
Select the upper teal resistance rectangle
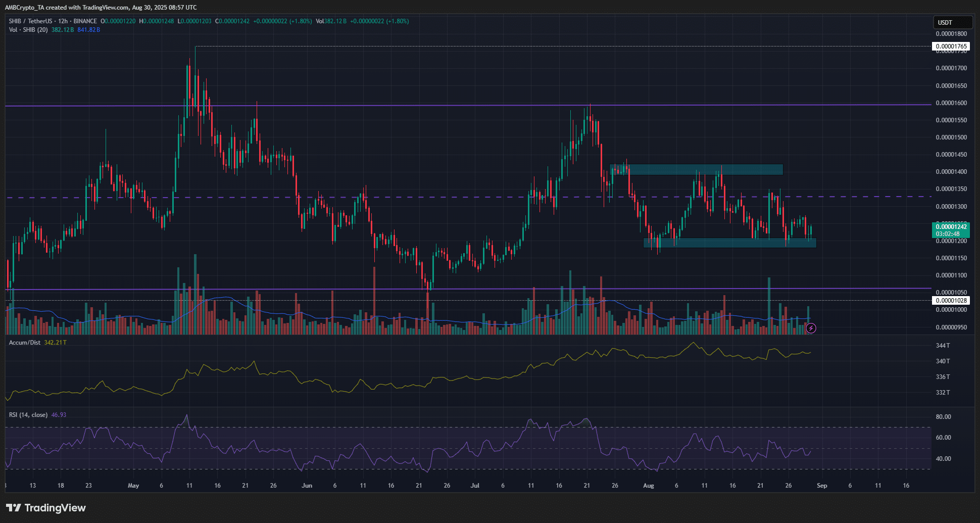(696, 169)
